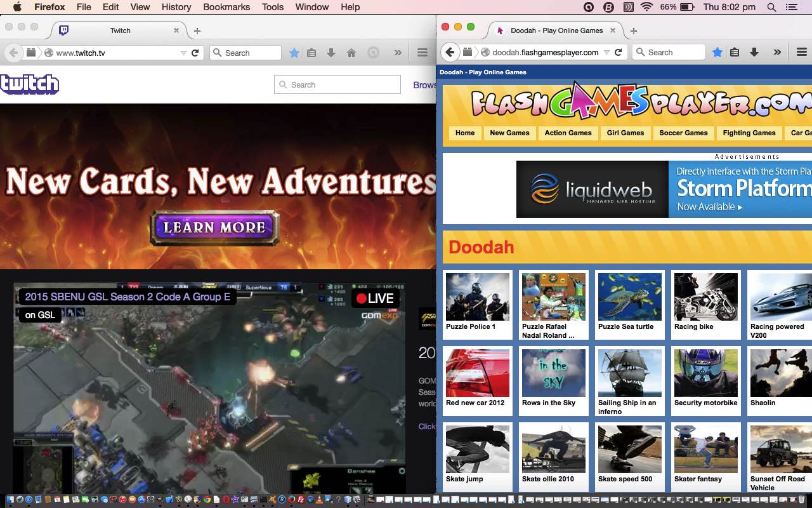The height and width of the screenshot is (508, 812).
Task: Close the Doodah - Play Online Games tab
Action: [x=612, y=30]
